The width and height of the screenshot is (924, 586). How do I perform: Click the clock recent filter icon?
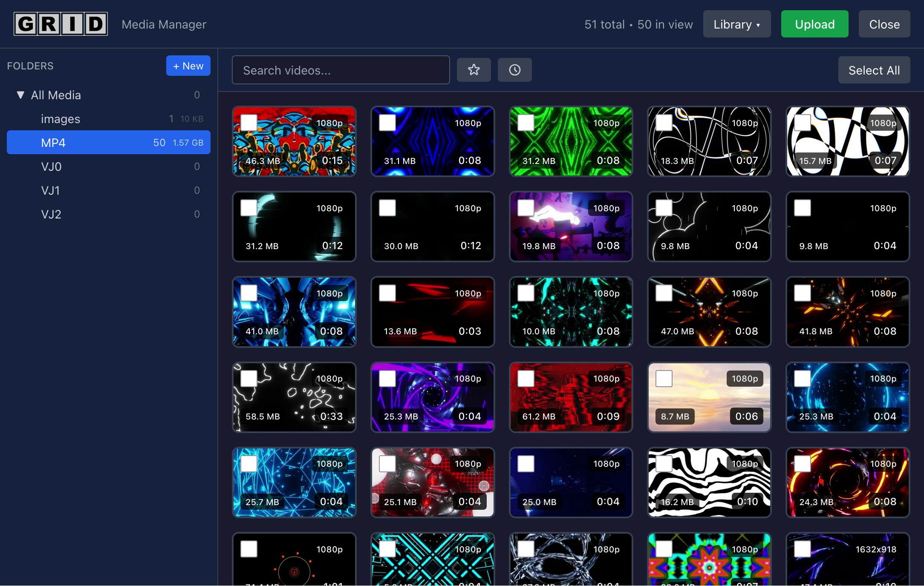click(x=514, y=70)
